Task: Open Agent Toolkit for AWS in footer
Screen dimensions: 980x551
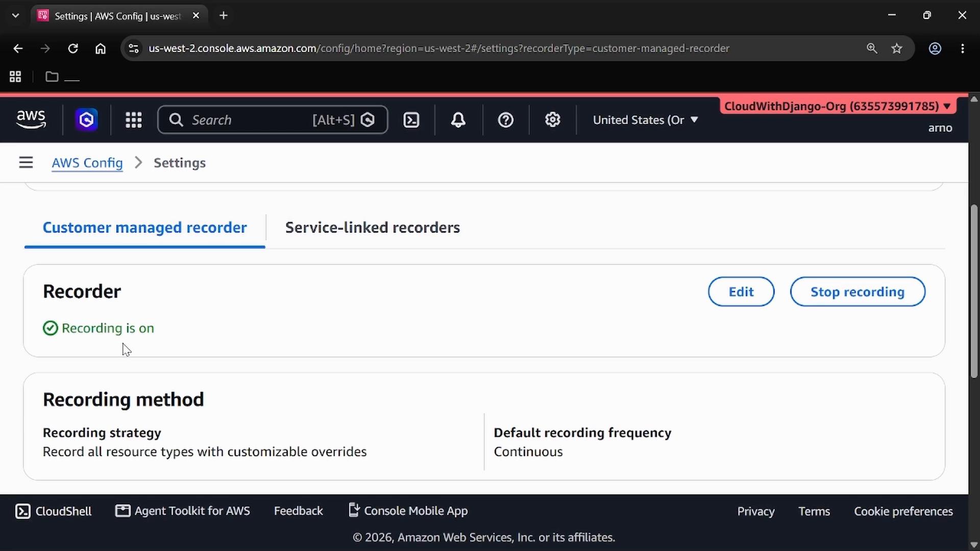Action: pyautogui.click(x=183, y=511)
